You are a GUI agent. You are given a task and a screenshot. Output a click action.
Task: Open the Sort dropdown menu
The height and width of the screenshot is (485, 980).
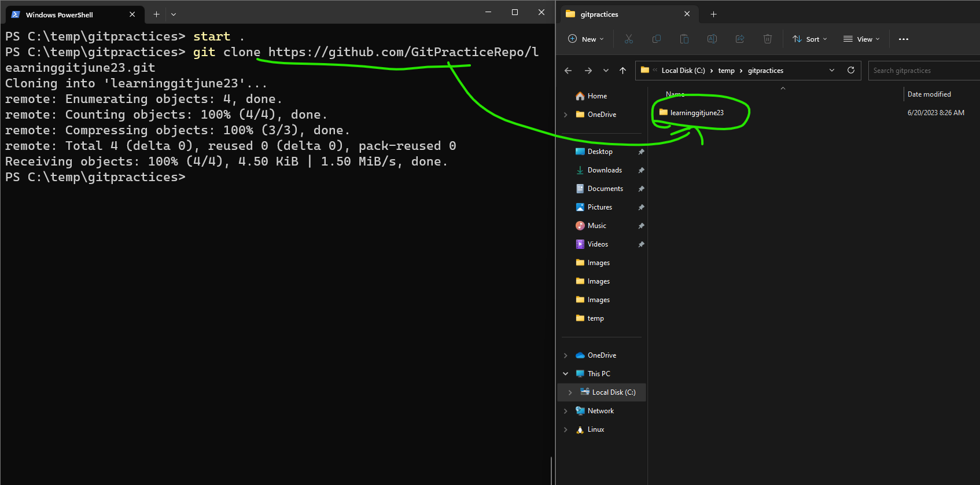coord(810,39)
